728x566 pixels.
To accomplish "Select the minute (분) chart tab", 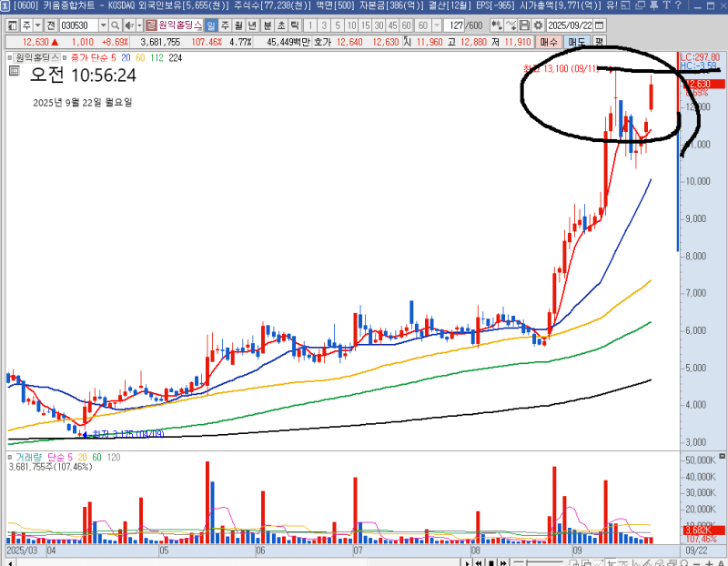I will (268, 25).
